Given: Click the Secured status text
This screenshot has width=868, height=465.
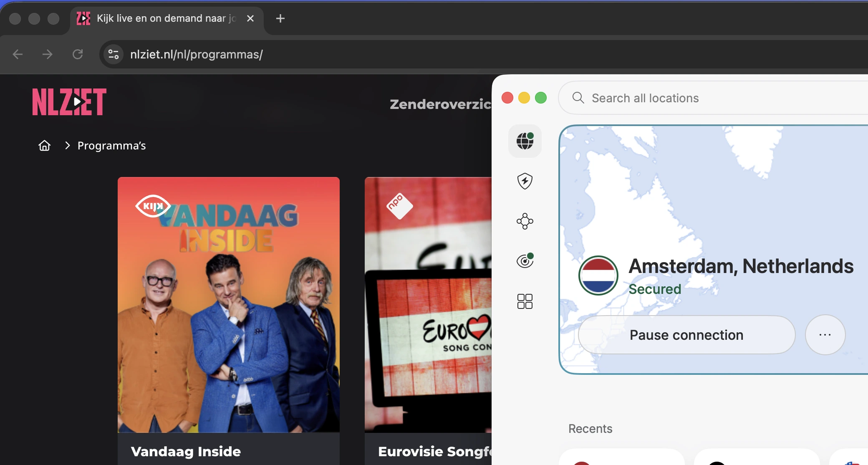Looking at the screenshot, I should tap(655, 289).
